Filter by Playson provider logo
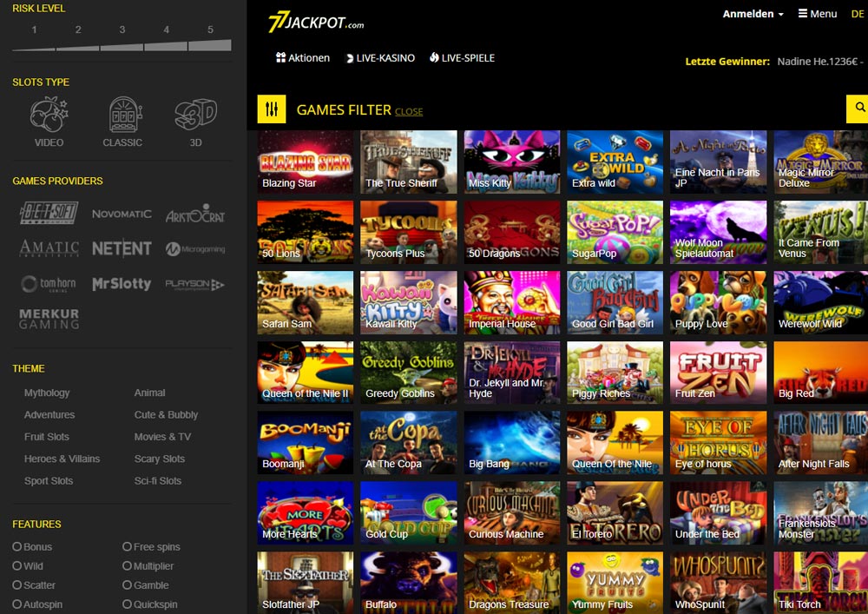This screenshot has height=614, width=868. tap(194, 285)
